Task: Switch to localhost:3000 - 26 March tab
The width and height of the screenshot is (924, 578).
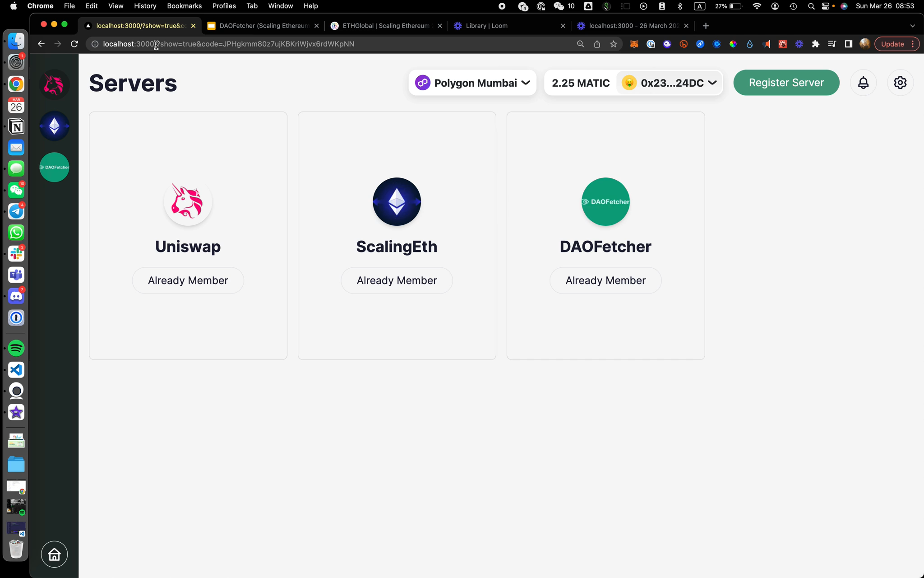Action: click(632, 26)
